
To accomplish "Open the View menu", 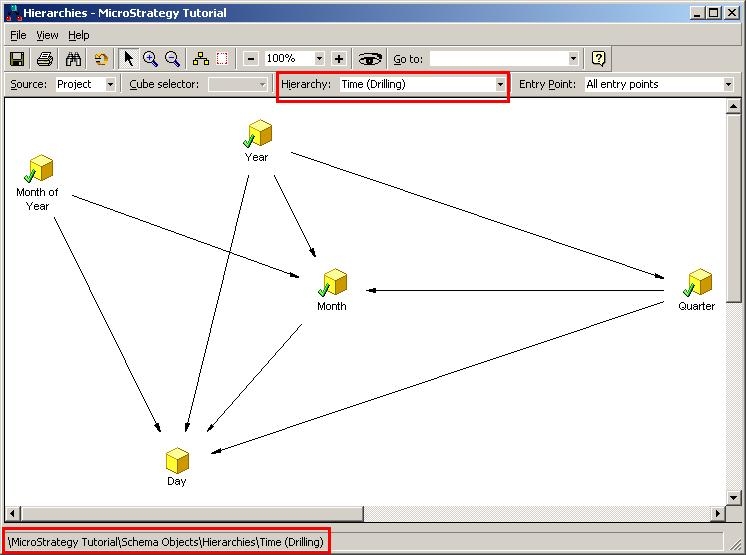I will point(47,35).
